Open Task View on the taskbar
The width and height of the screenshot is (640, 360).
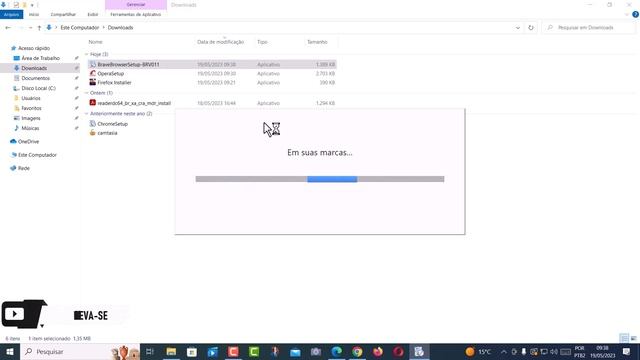[149, 351]
